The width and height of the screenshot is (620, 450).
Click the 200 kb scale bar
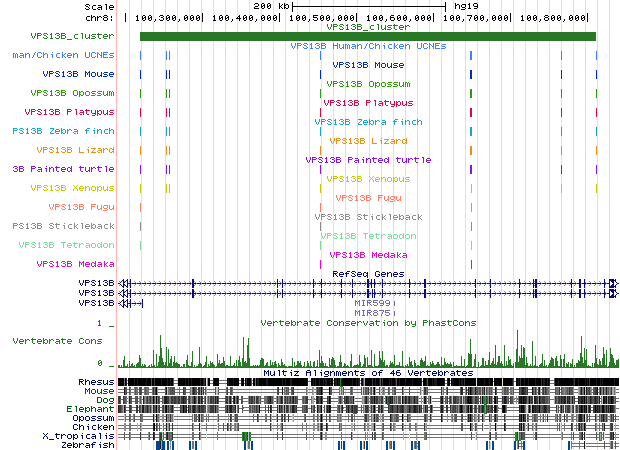(x=368, y=6)
